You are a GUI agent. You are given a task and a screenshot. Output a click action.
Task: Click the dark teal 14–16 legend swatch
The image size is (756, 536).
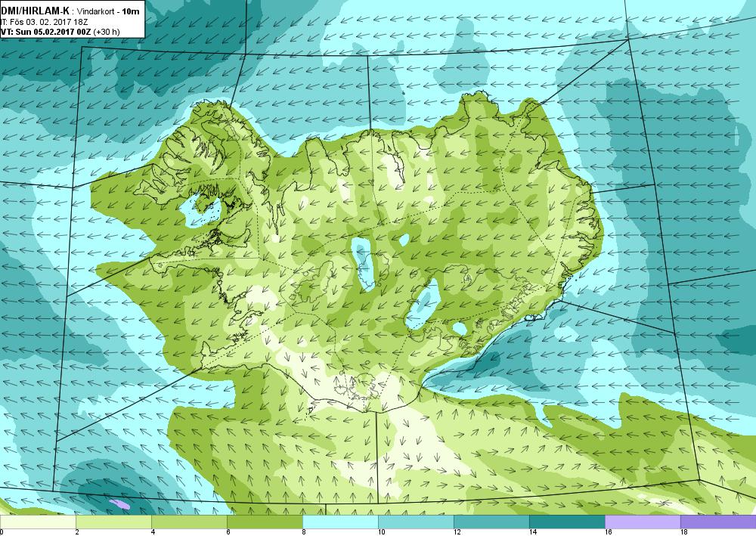click(567, 522)
